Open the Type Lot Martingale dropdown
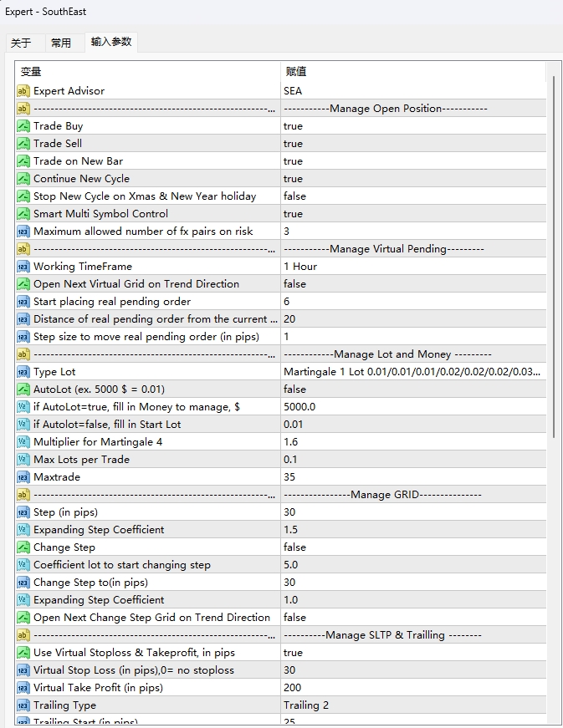Viewport: 563px width, 728px height. 413,371
